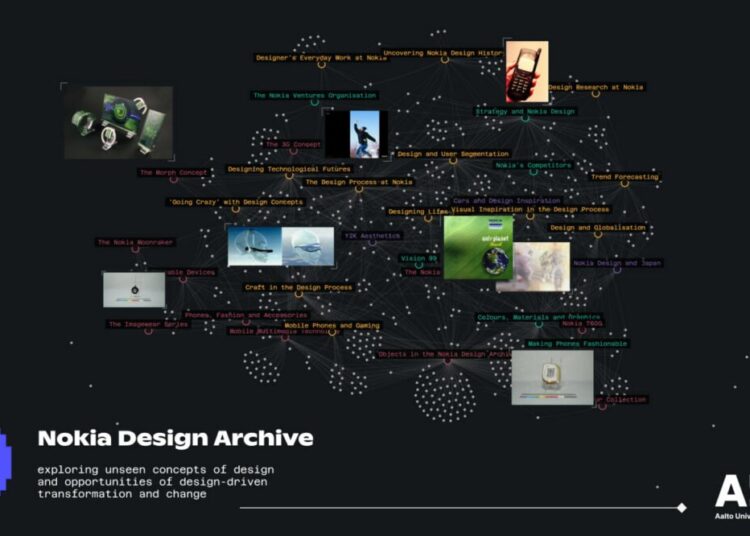The width and height of the screenshot is (750, 536).
Task: Open the 'Designer's Everyday Work at Nokia' topic label
Action: point(321,58)
